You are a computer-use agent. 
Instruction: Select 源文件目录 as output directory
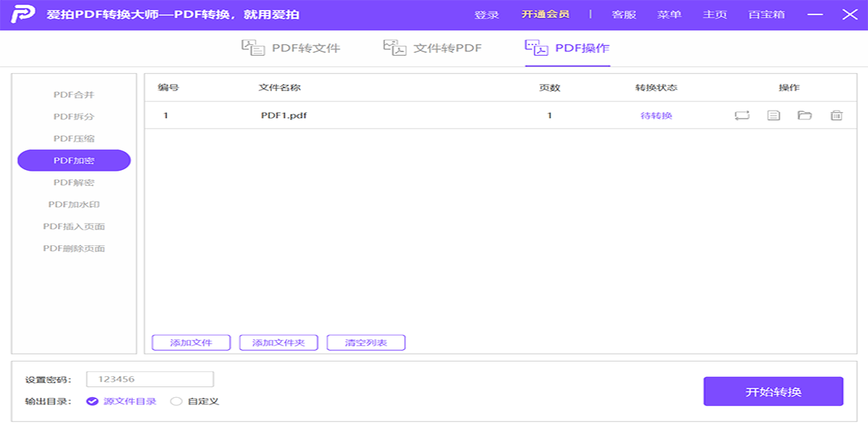coord(93,401)
